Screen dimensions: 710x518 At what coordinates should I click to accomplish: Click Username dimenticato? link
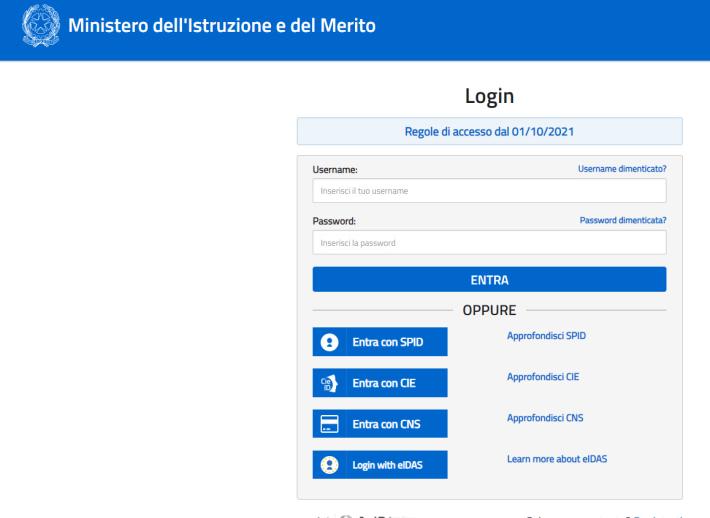pos(622,170)
